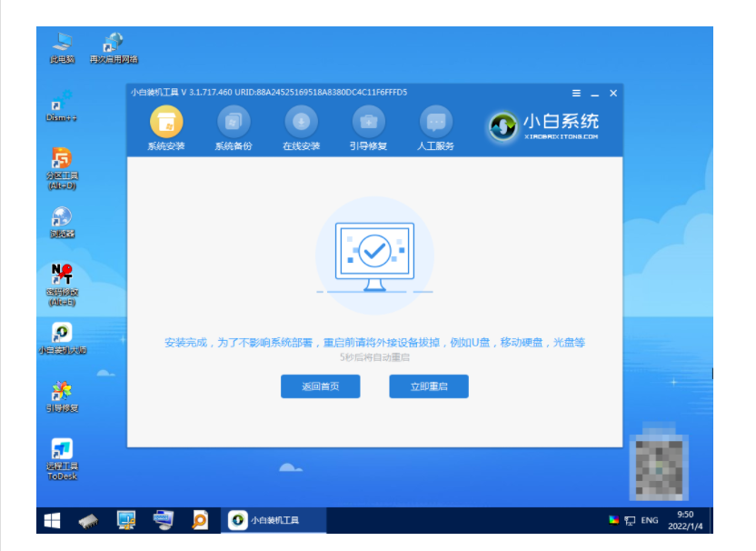Open 人工服务 (Manual Service) chat
Image resolution: width=756 pixels, height=551 pixels.
pyautogui.click(x=435, y=123)
